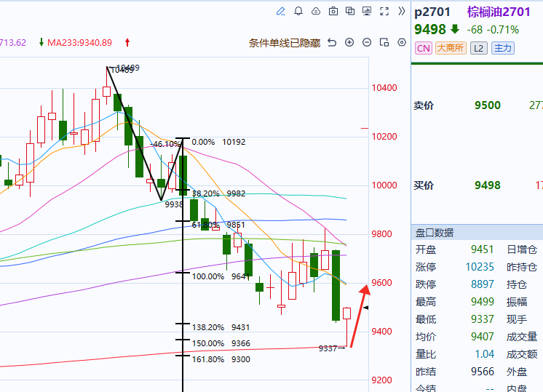Select the pencil drawing tool
The height and width of the screenshot is (392, 543).
click(280, 12)
